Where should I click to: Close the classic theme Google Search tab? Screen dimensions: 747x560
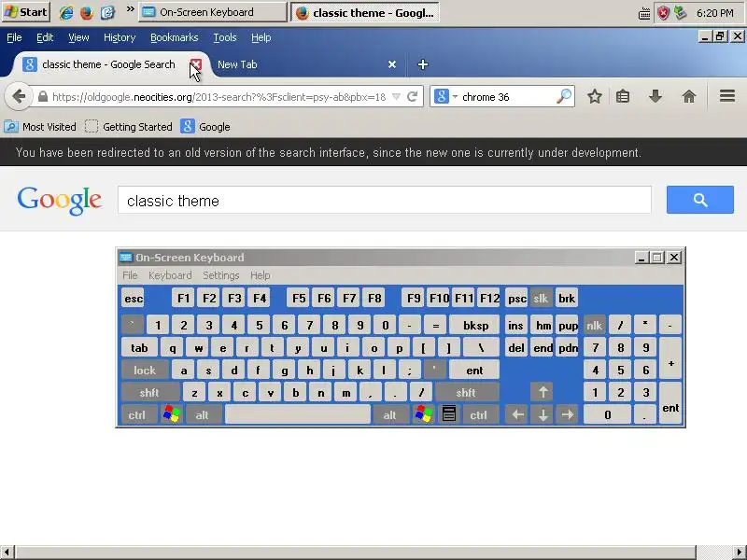pyautogui.click(x=195, y=64)
